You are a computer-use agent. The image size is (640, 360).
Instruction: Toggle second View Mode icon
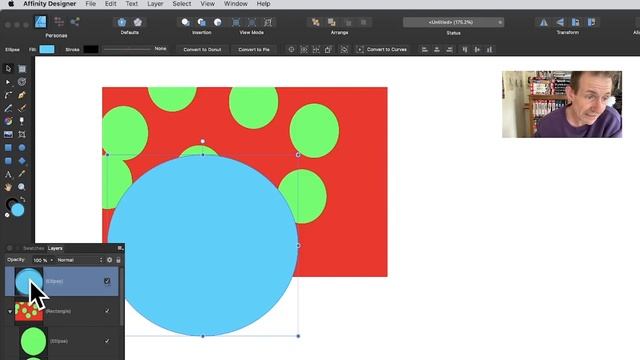[x=252, y=22]
